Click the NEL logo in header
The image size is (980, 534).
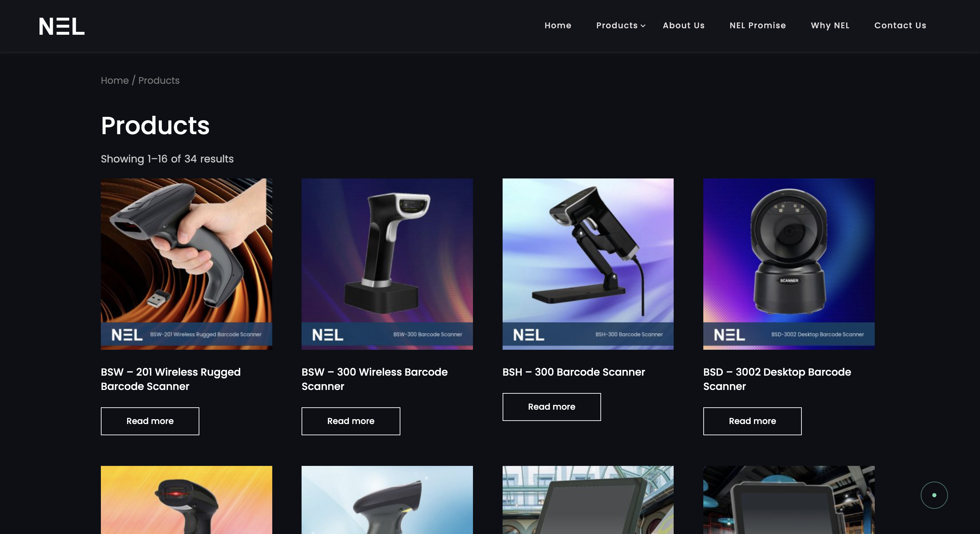[62, 26]
